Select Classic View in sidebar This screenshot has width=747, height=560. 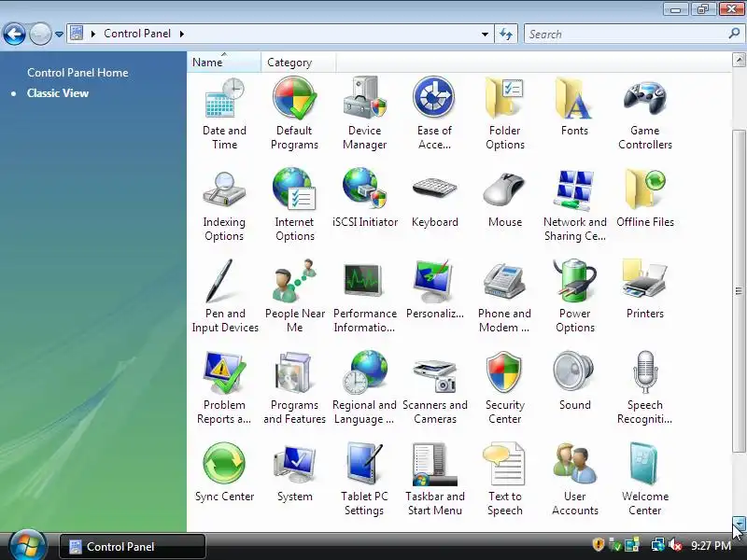58,93
